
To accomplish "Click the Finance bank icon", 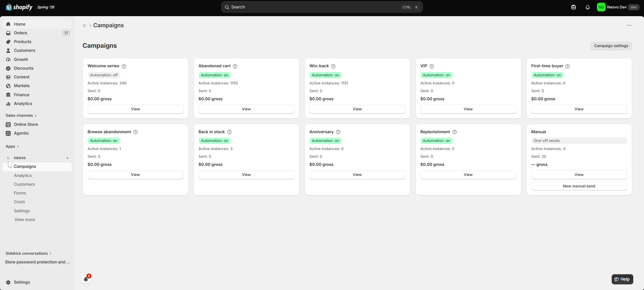I will 8,95.
